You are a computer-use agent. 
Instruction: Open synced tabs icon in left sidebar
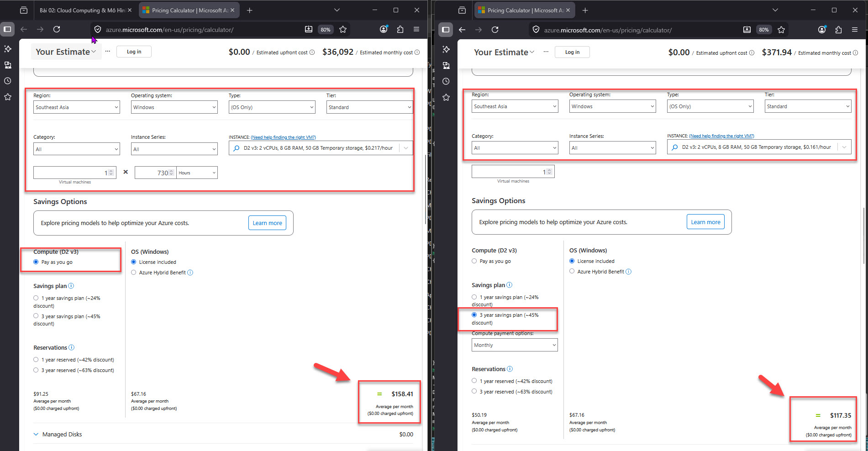(x=8, y=65)
